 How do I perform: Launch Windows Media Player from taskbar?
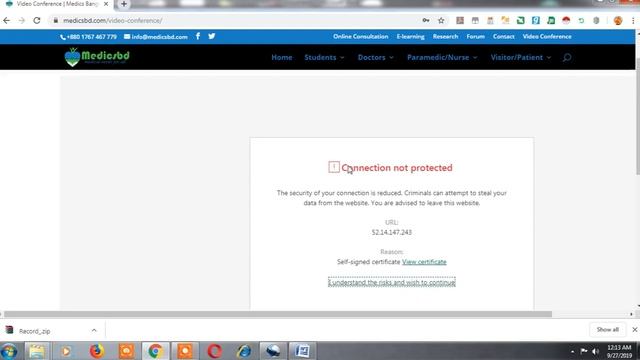[x=66, y=351]
